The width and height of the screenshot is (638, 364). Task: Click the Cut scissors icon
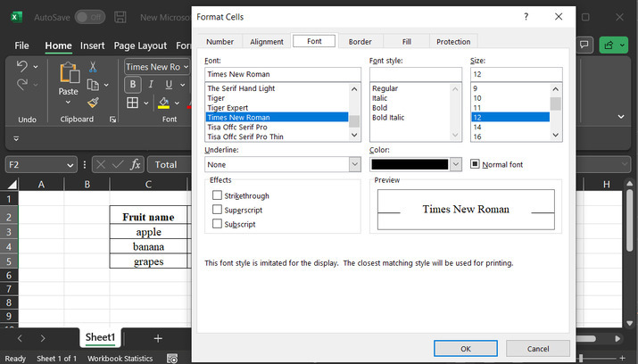pyautogui.click(x=93, y=67)
